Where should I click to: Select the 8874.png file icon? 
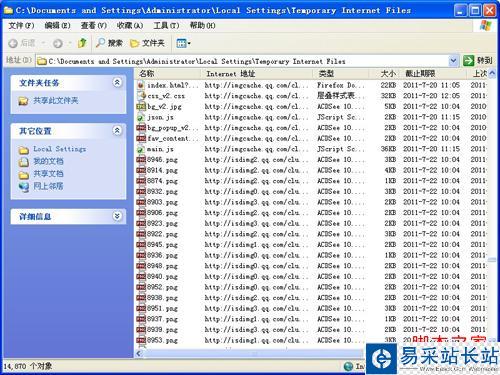click(x=141, y=181)
